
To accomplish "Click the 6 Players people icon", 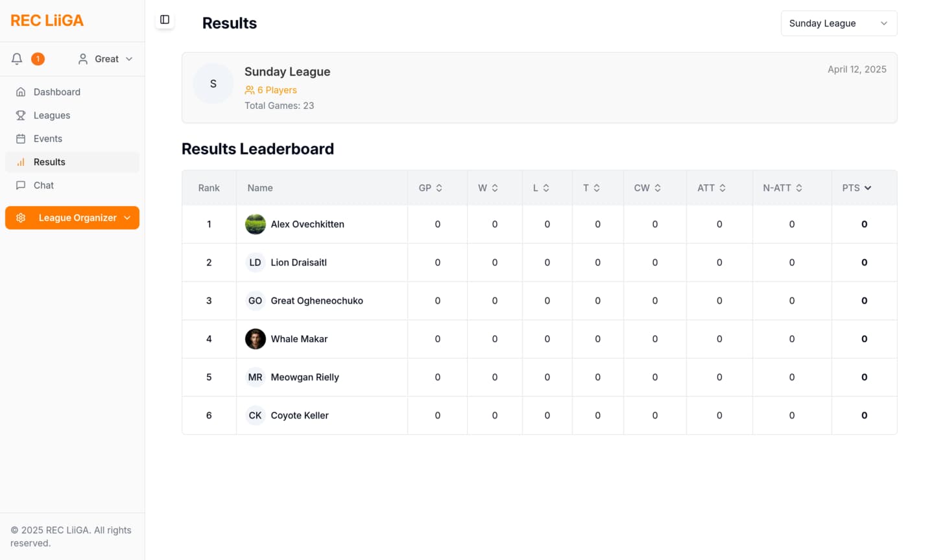I will 250,90.
